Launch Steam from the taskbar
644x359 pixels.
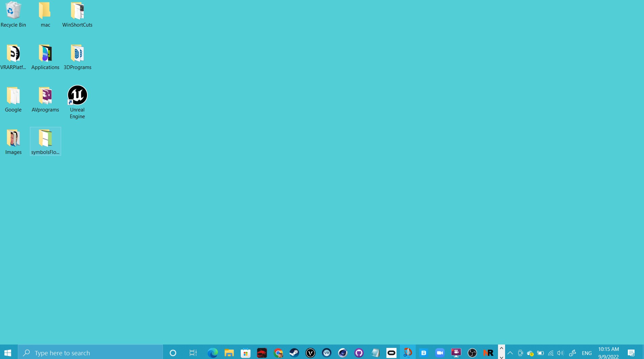294,353
